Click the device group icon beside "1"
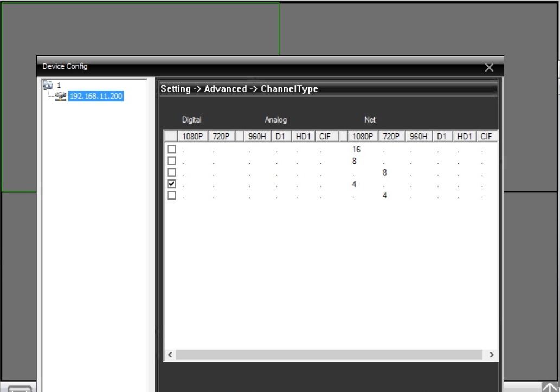 (48, 85)
